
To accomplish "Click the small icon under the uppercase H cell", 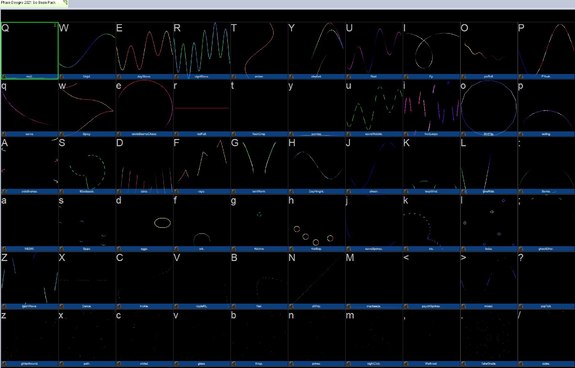I will 291,192.
